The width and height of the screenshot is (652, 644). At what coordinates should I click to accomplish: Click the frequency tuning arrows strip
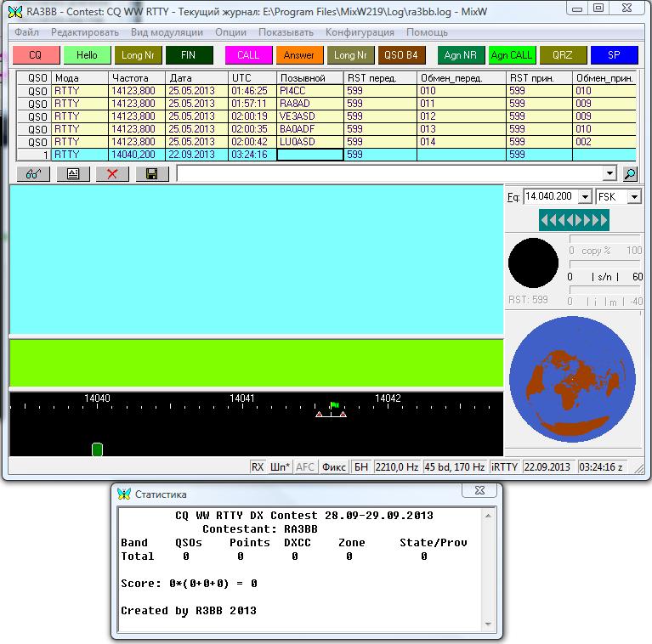tap(574, 220)
